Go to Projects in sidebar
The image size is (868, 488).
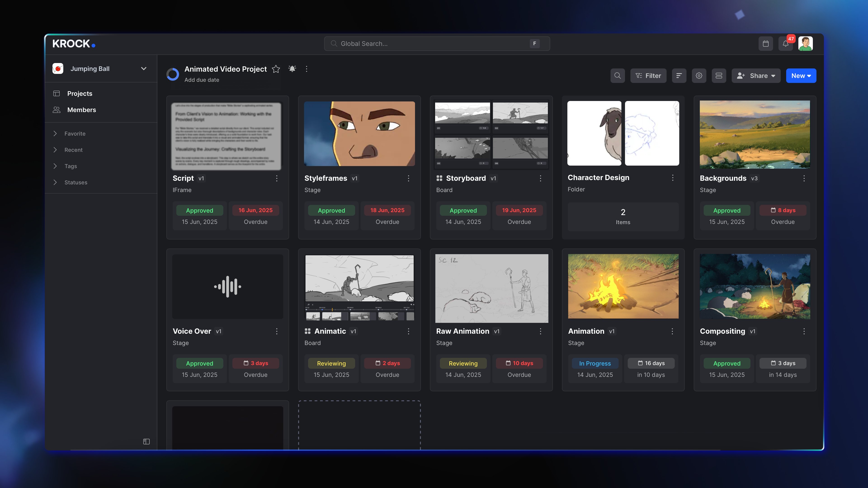80,94
